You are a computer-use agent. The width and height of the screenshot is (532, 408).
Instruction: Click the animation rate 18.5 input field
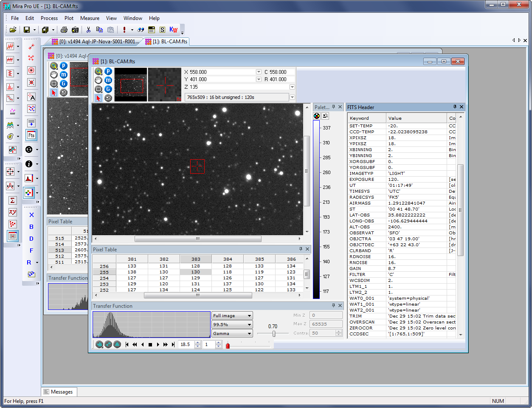pyautogui.click(x=186, y=345)
